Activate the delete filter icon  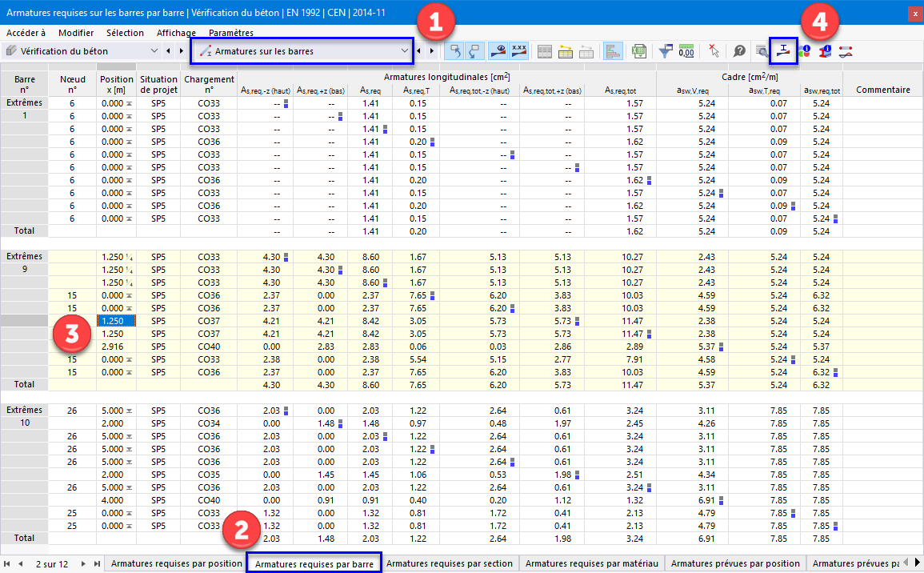714,50
